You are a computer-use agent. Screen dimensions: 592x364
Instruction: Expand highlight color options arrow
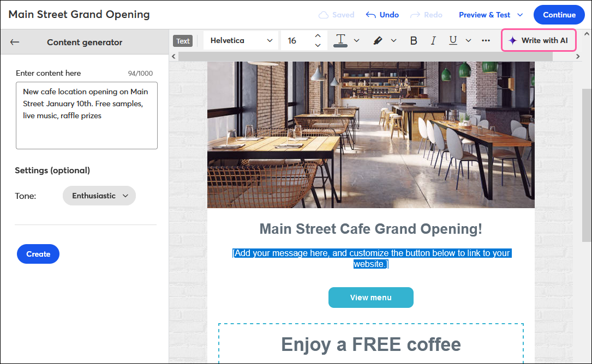(393, 40)
